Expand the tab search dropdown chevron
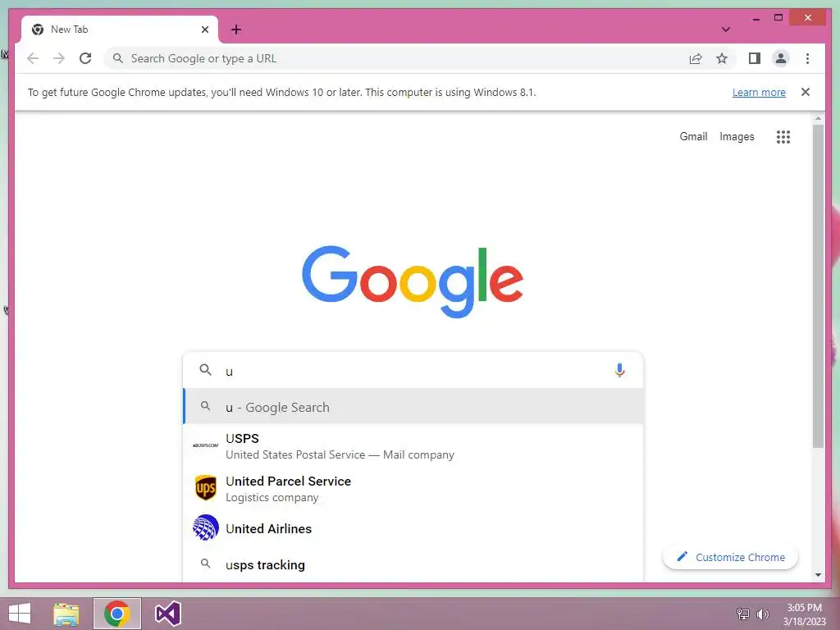 (726, 30)
